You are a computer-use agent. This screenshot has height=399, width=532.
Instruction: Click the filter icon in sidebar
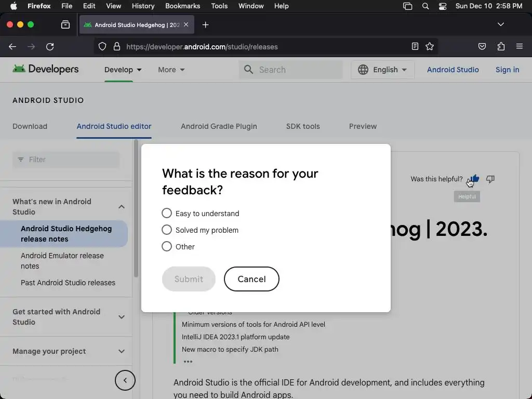point(21,159)
